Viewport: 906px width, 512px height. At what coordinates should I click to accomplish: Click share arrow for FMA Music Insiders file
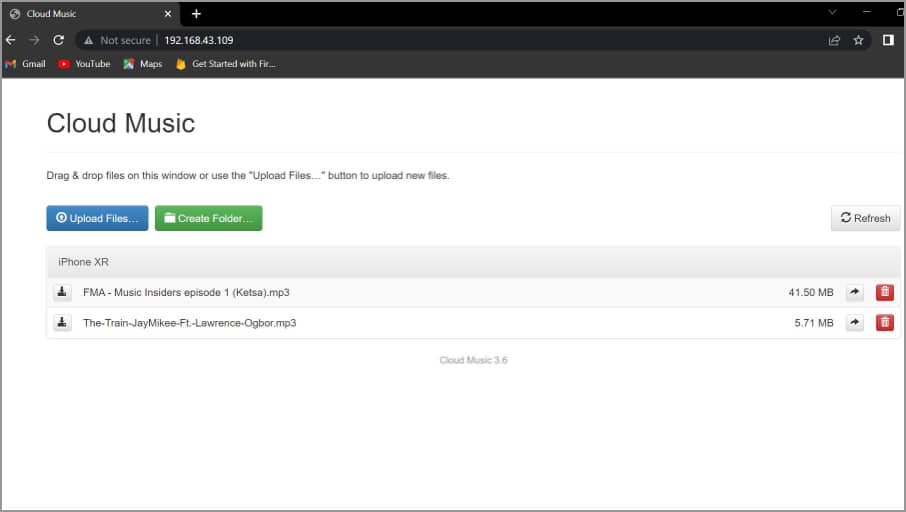[x=854, y=292]
